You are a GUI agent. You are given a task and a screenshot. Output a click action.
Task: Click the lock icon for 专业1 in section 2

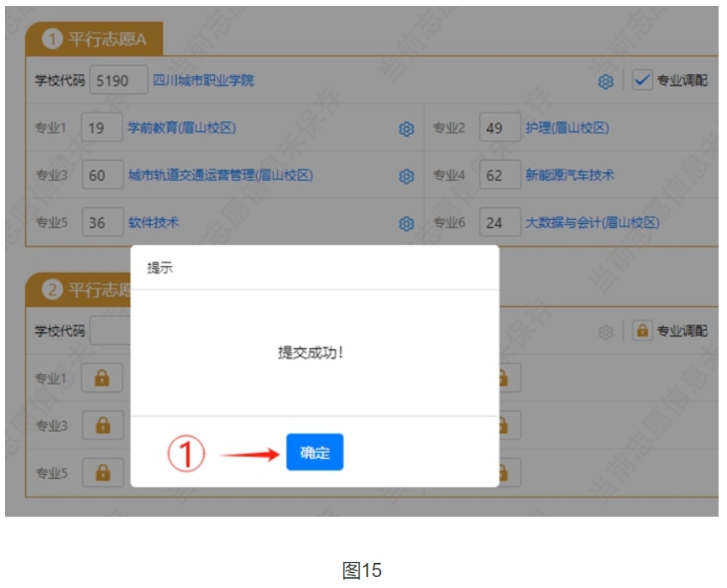tap(102, 378)
